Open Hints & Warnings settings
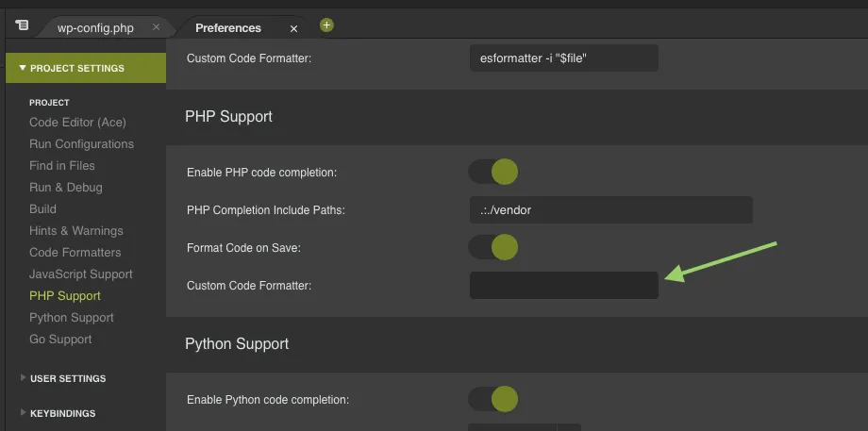 point(76,230)
